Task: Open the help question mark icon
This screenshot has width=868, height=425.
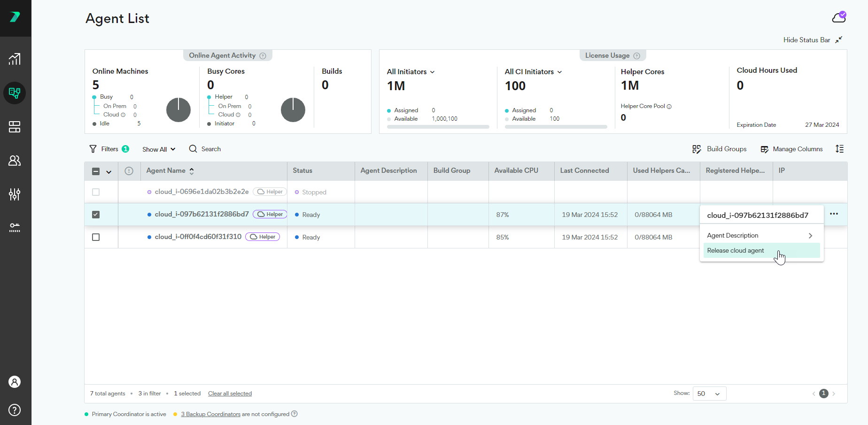Action: [x=15, y=410]
